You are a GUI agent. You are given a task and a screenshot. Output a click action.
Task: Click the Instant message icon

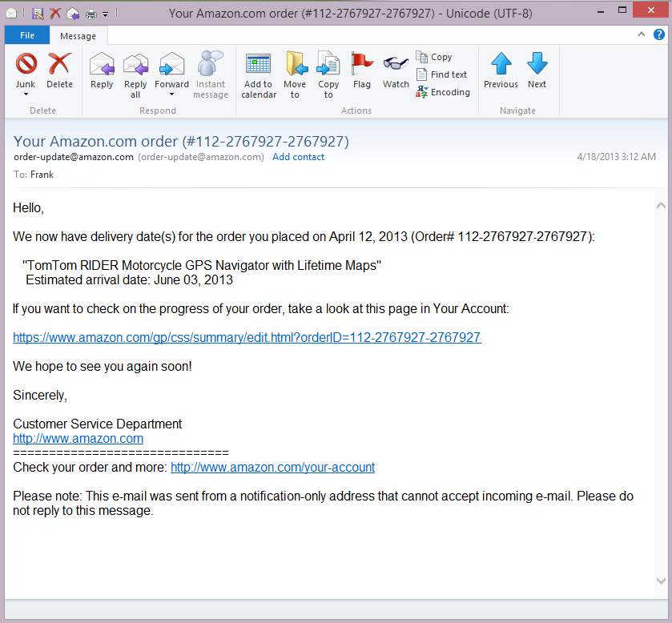pos(211,63)
